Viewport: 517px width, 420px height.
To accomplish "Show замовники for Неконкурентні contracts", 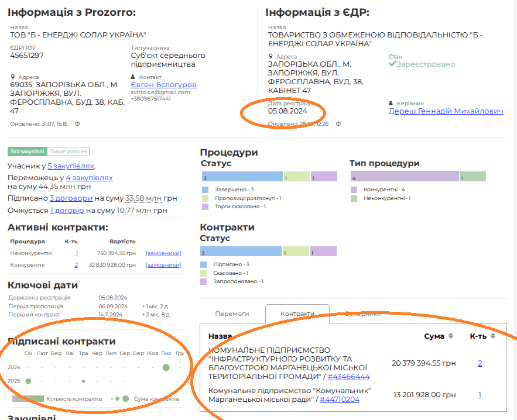I will [x=163, y=253].
